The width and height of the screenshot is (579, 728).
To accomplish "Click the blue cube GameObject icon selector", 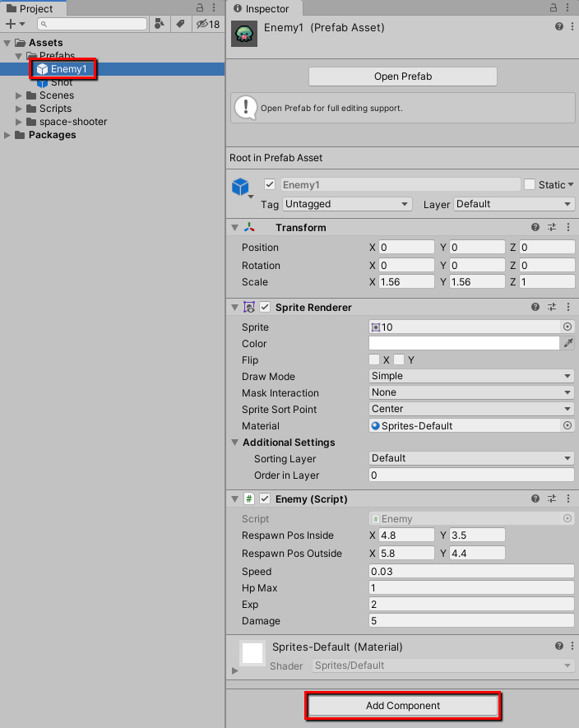I will (242, 188).
